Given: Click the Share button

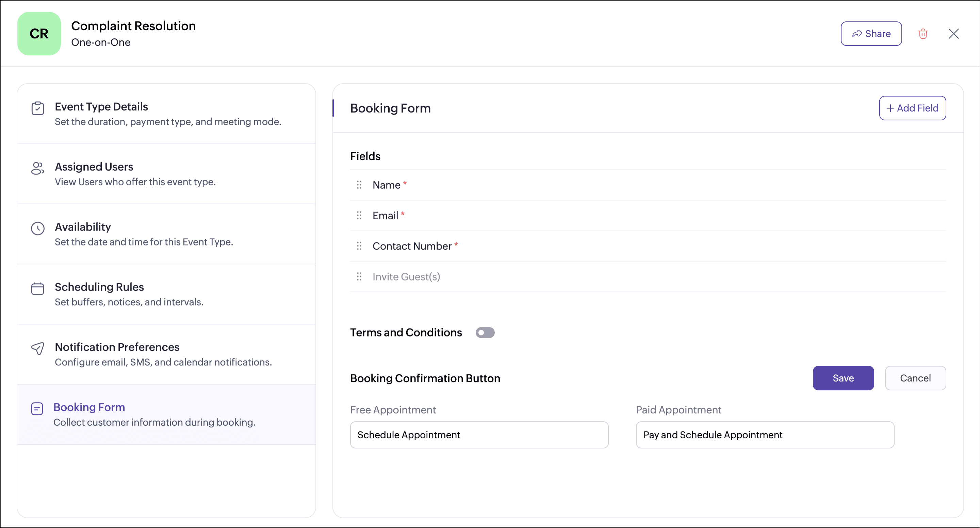Looking at the screenshot, I should tap(871, 34).
